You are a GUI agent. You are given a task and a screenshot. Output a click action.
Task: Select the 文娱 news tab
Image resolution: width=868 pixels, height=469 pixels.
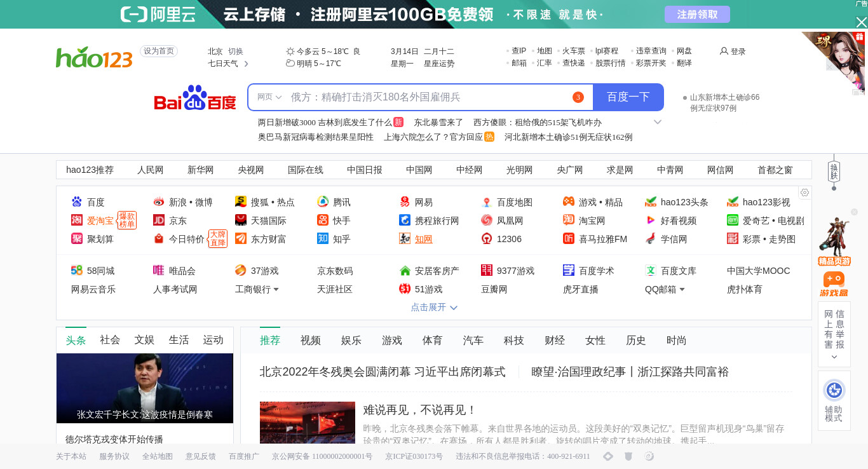click(x=144, y=340)
